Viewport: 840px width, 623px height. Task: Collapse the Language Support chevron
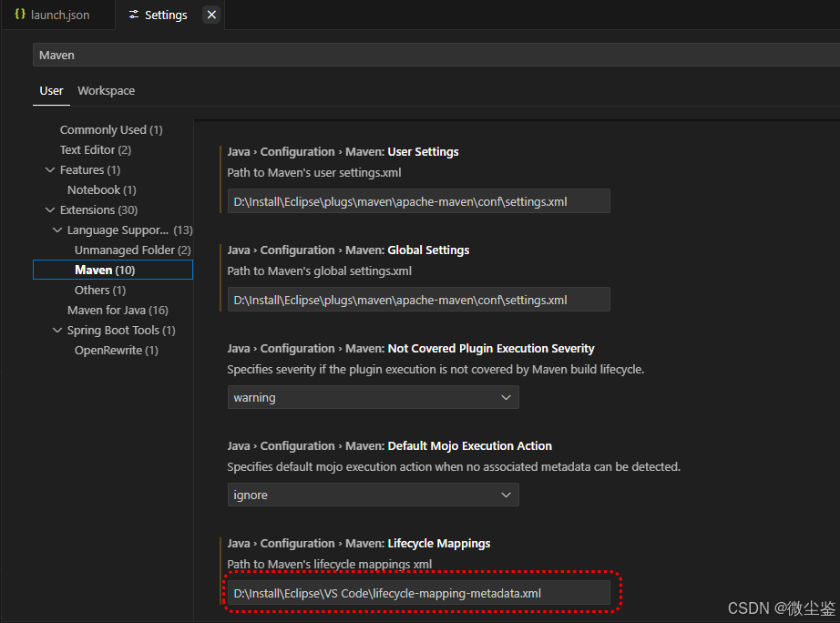(x=57, y=230)
